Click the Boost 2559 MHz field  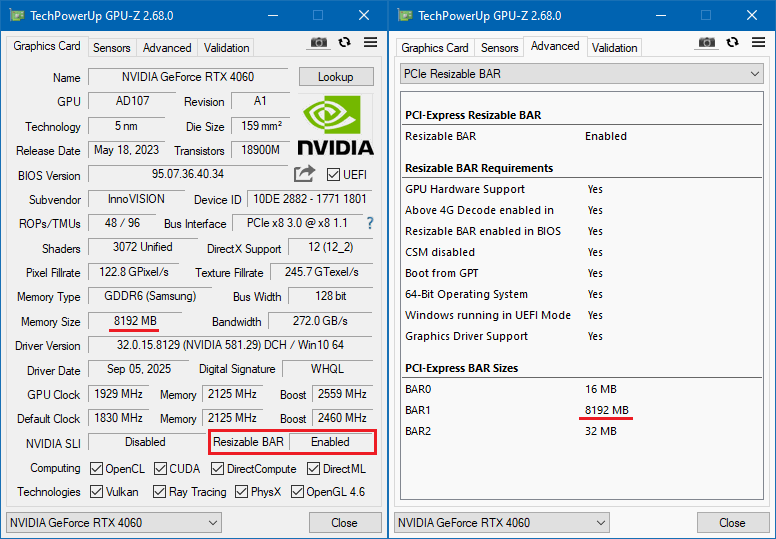pos(342,394)
